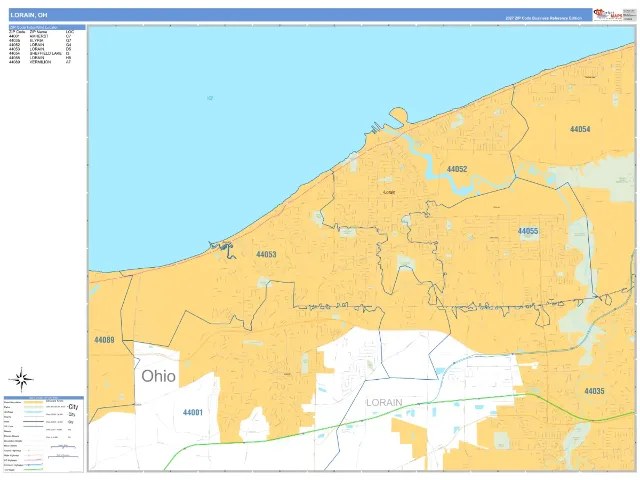This screenshot has width=640, height=480.
Task: Click the small Lorain city label on the map
Action: [389, 192]
